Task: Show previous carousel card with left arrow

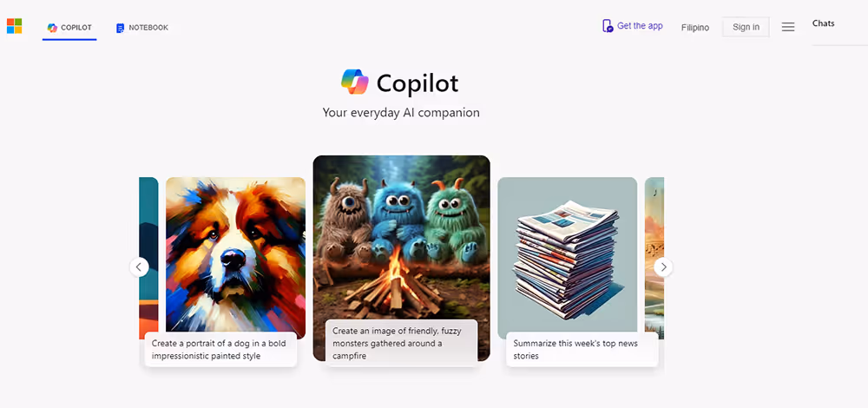Action: tap(139, 267)
